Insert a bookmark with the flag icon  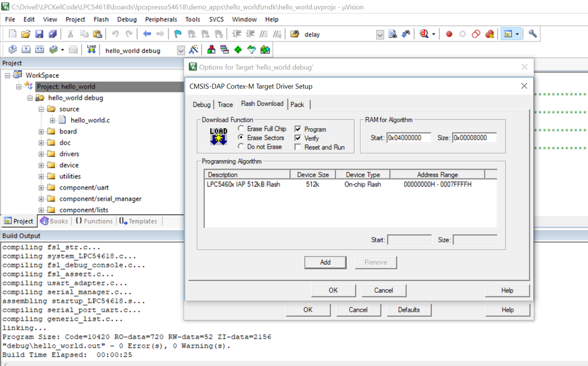(178, 34)
